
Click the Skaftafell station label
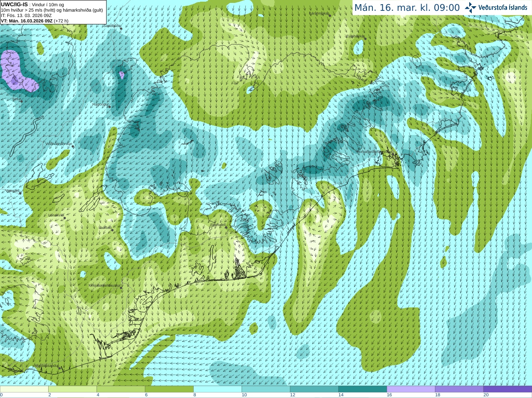(218, 225)
